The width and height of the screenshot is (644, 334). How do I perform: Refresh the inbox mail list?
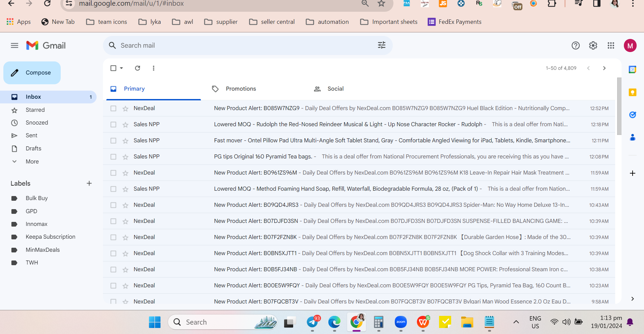pyautogui.click(x=138, y=68)
